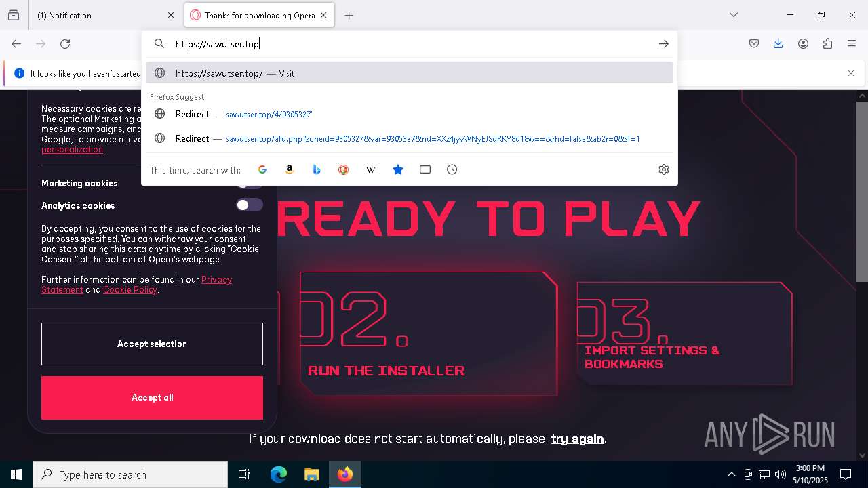Open the Cookie Policy link
The height and width of the screenshot is (488, 868).
point(130,290)
